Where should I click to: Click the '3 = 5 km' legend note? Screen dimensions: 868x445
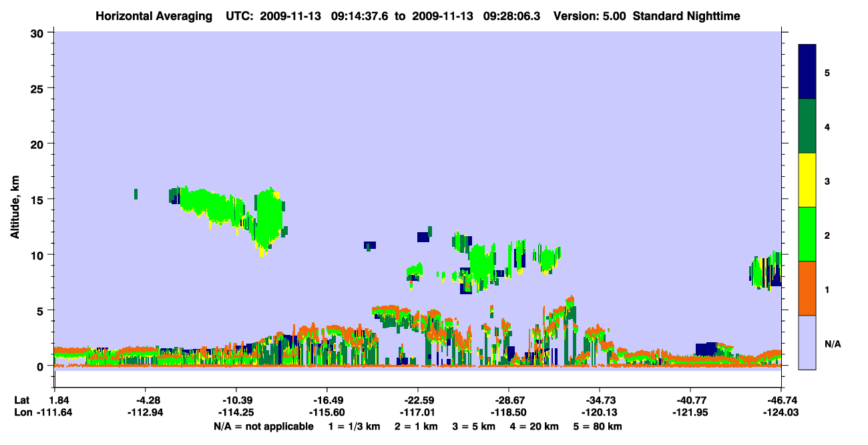[473, 426]
